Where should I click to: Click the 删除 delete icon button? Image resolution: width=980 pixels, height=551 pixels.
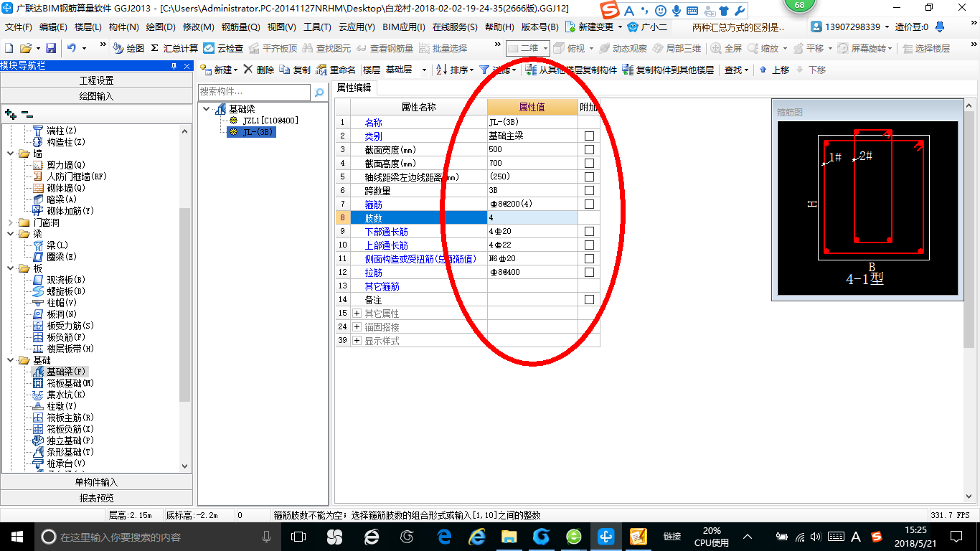point(258,70)
